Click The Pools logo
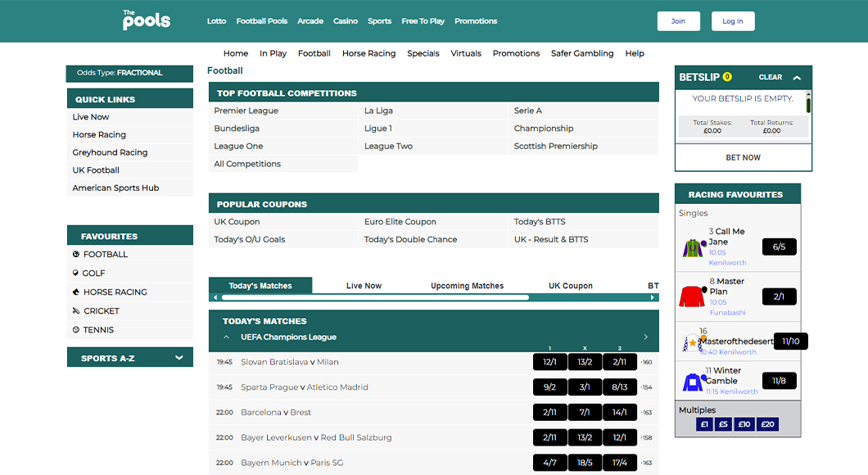 tap(146, 20)
